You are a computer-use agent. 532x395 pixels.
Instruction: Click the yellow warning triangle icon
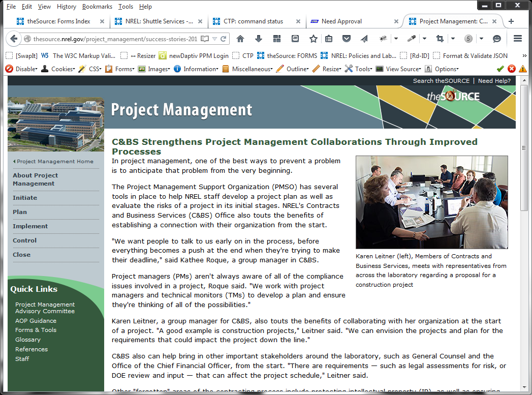523,69
